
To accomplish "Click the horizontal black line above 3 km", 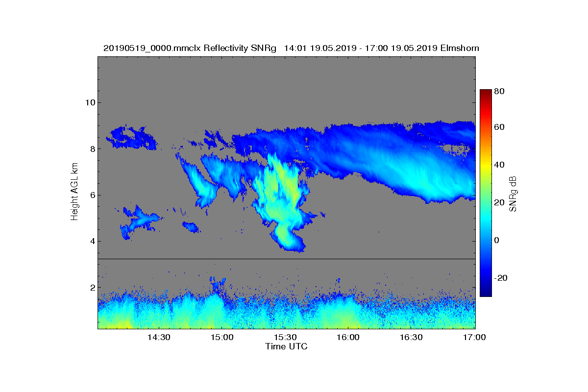I will point(287,259).
